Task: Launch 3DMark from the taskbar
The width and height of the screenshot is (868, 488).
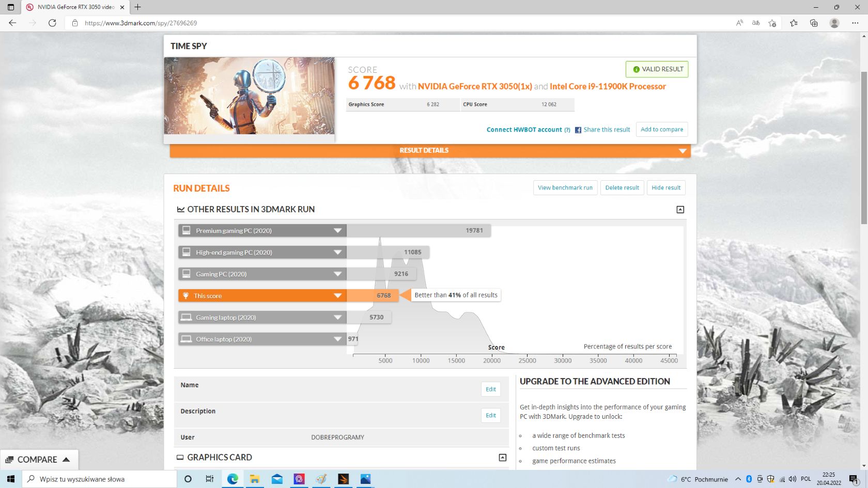Action: [x=344, y=479]
